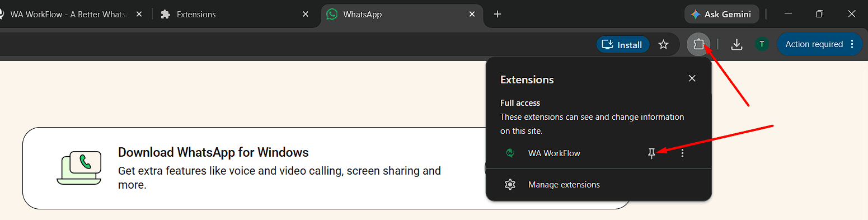Install the WhatsApp web app
This screenshot has height=220, width=868.
623,44
